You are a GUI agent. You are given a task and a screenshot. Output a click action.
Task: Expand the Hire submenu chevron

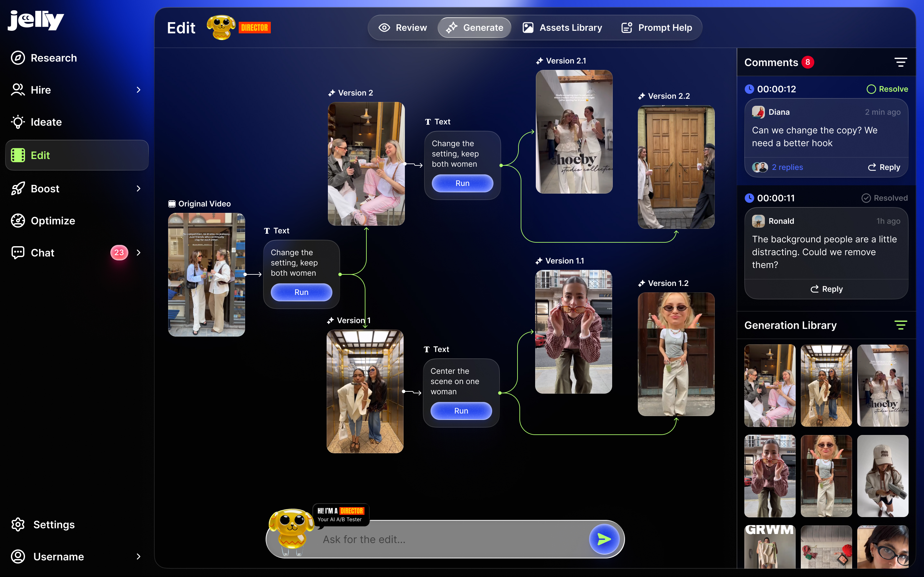[x=139, y=90]
